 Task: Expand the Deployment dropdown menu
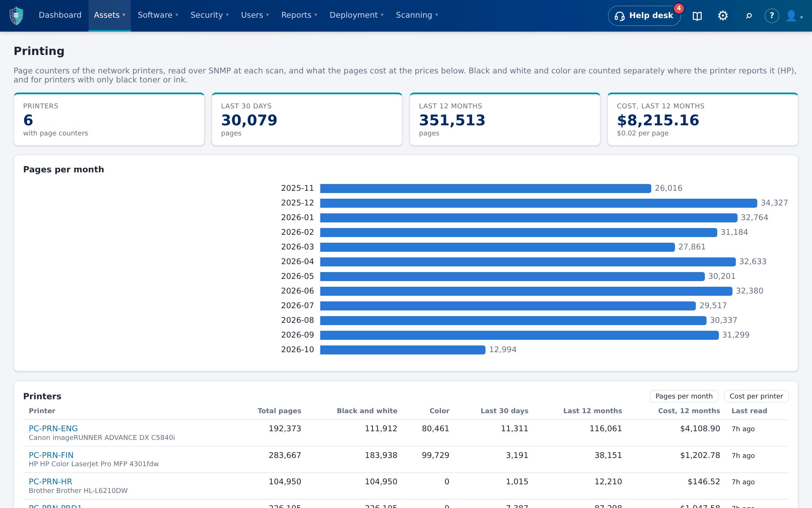pyautogui.click(x=356, y=15)
